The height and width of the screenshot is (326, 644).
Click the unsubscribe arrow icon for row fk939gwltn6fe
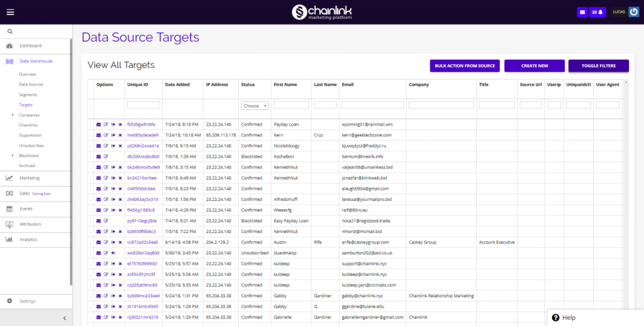[113, 124]
